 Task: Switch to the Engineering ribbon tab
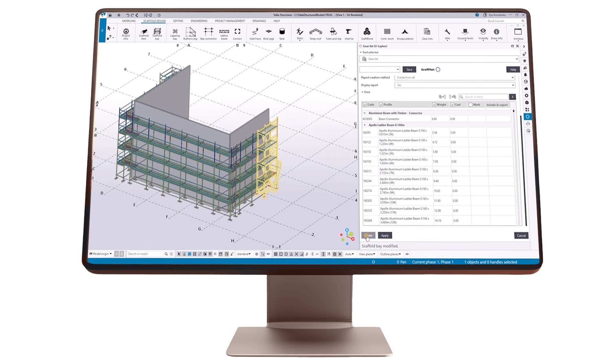tap(199, 21)
